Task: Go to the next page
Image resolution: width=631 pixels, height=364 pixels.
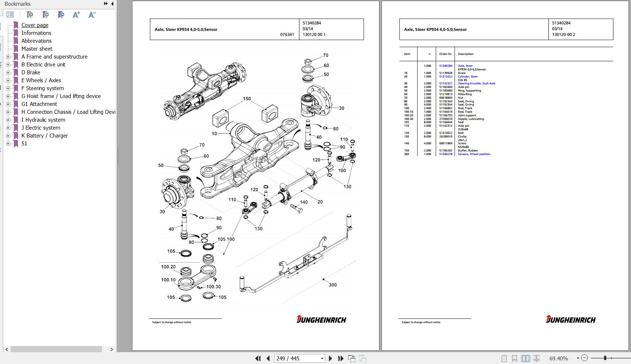Action: 331,358
